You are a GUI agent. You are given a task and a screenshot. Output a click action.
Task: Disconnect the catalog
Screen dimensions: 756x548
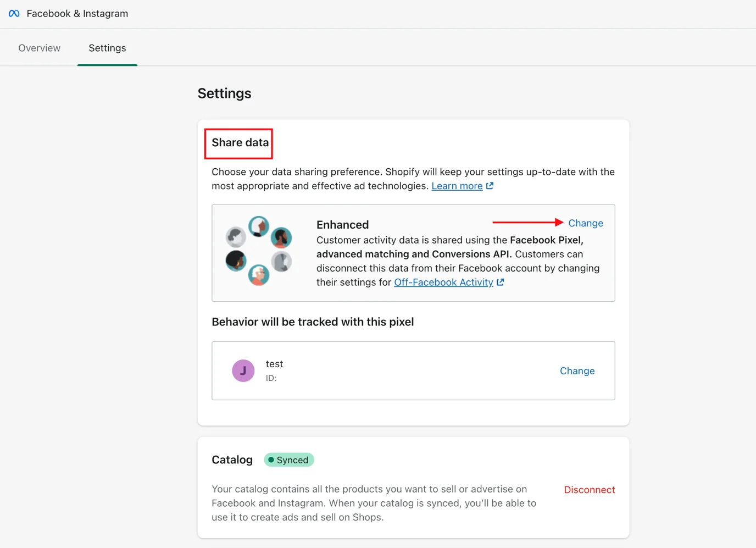pos(590,490)
